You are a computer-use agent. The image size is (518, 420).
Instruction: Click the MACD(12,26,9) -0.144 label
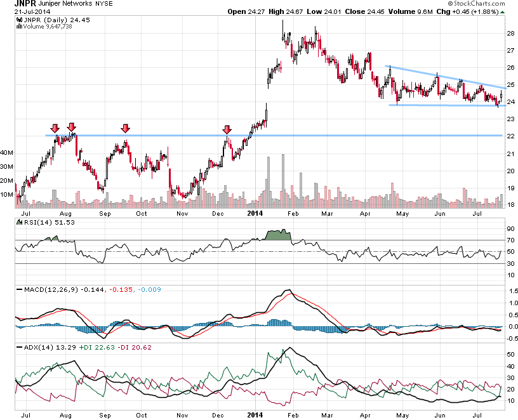click(x=64, y=289)
